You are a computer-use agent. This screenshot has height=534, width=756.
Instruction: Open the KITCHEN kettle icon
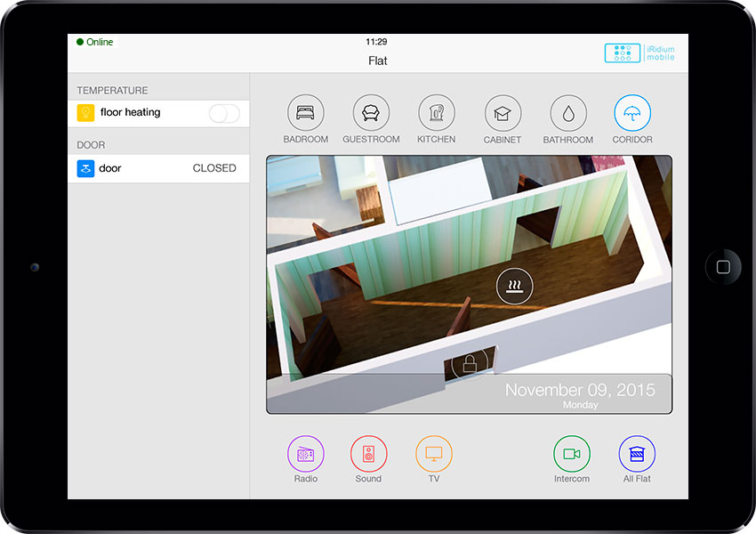pyautogui.click(x=437, y=113)
